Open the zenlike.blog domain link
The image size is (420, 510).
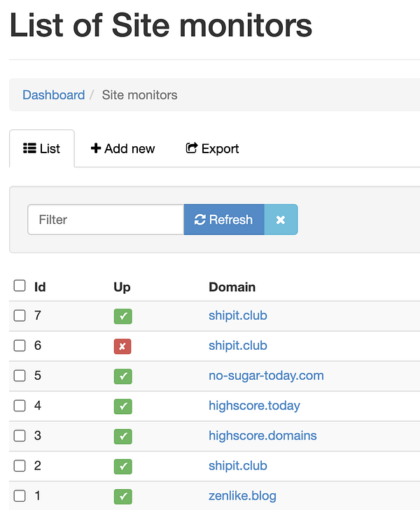[242, 496]
